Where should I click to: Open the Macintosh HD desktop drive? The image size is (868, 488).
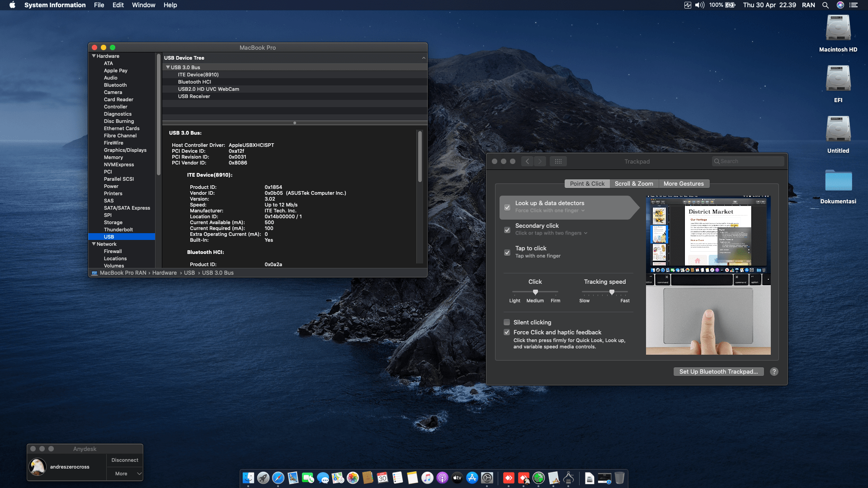[x=838, y=33]
